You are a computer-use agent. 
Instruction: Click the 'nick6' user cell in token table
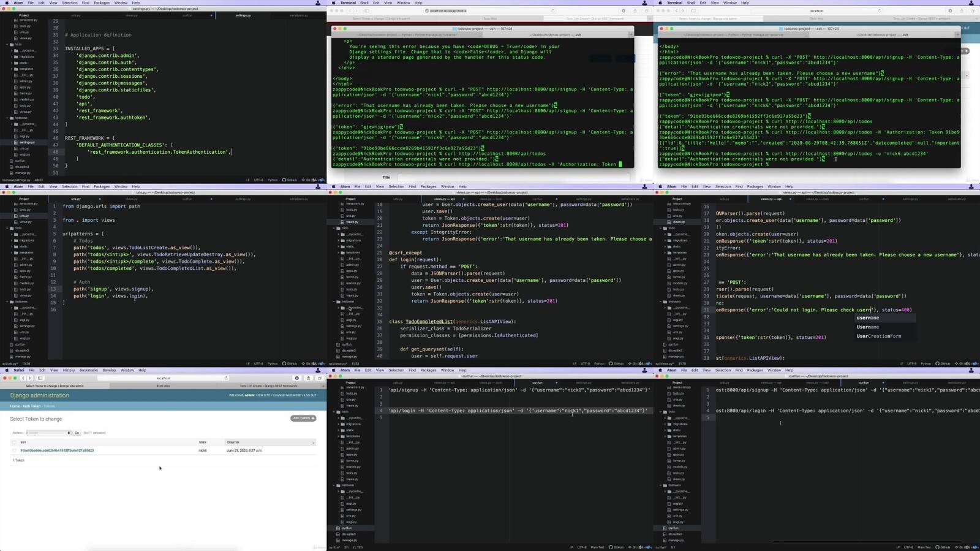203,450
